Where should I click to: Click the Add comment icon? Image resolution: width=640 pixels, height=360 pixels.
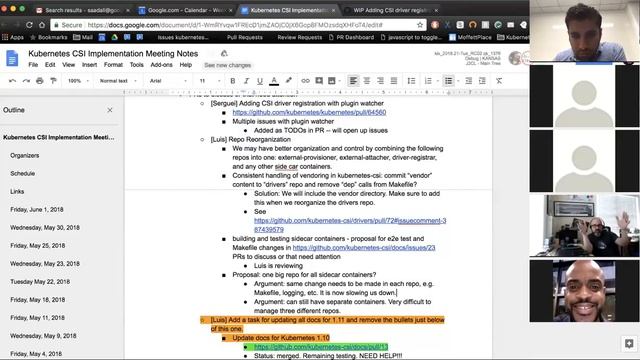click(319, 81)
